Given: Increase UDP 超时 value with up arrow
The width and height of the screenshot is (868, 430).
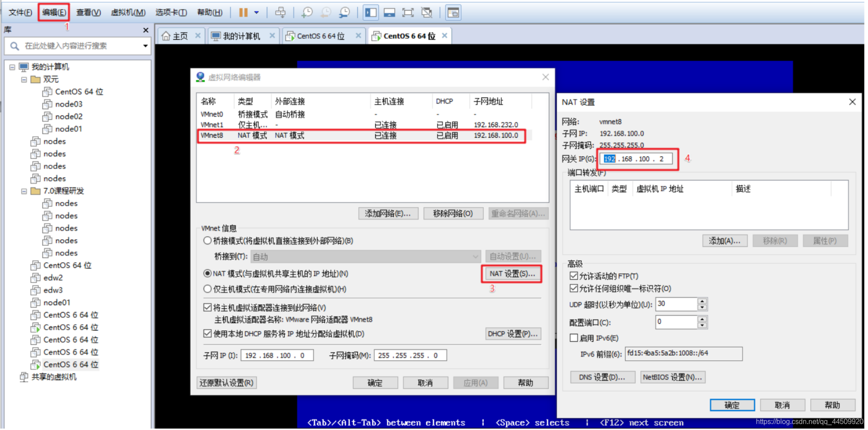Looking at the screenshot, I should coord(702,301).
